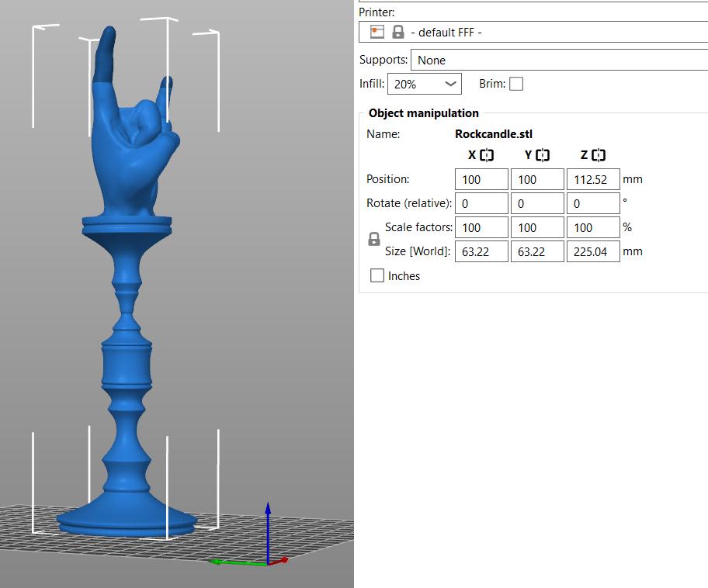
Task: Select the X position input field
Action: click(x=481, y=178)
